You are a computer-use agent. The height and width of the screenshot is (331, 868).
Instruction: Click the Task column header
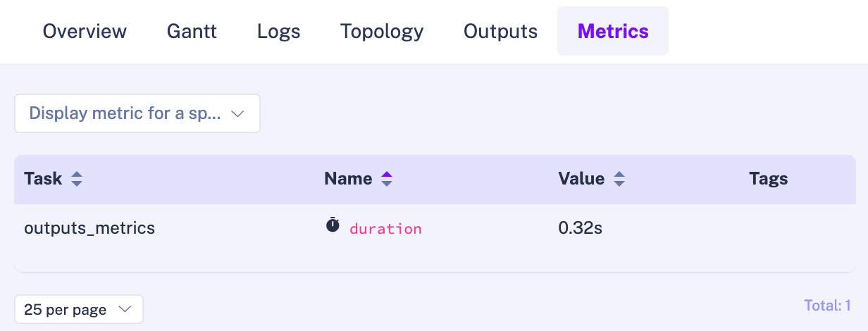[43, 179]
